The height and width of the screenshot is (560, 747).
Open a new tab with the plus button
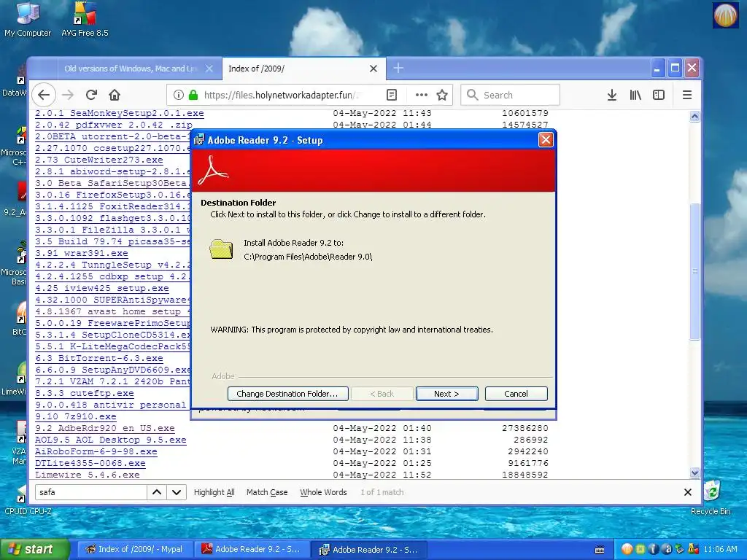pos(398,69)
